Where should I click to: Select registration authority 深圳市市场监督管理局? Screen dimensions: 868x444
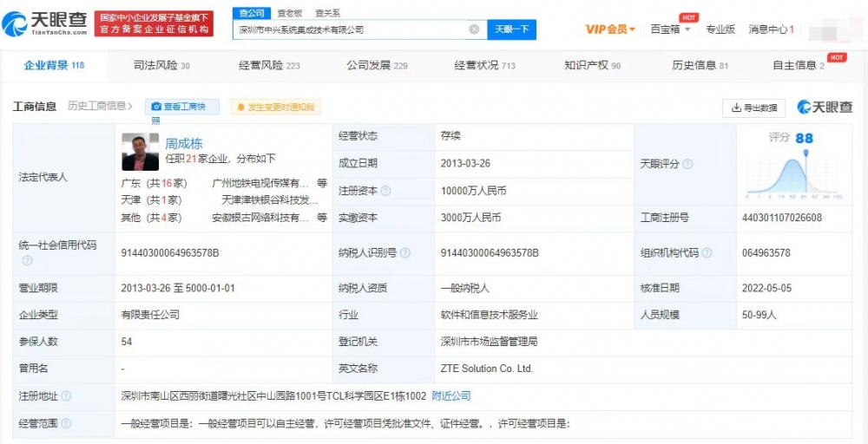point(489,342)
